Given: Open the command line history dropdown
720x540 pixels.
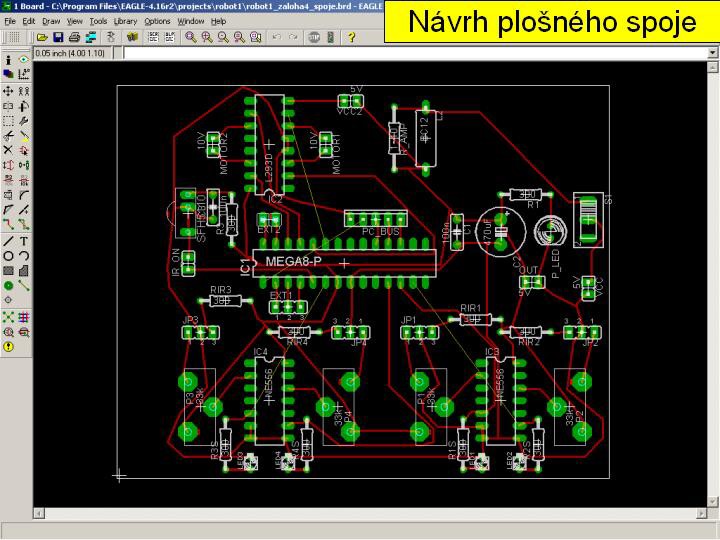Looking at the screenshot, I should [123, 52].
